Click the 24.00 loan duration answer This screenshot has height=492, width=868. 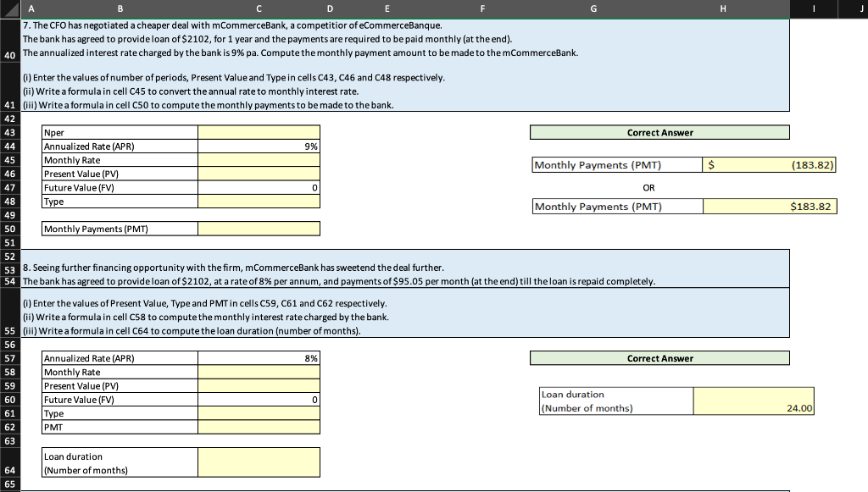coord(754,401)
